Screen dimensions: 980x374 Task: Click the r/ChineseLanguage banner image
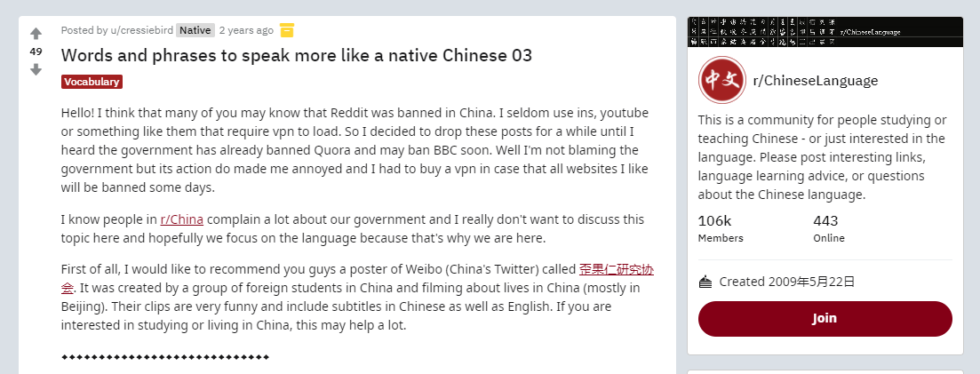(825, 32)
